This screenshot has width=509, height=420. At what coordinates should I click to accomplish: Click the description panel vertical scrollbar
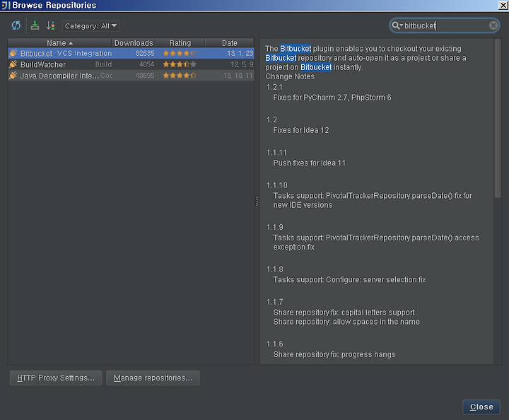(x=498, y=118)
